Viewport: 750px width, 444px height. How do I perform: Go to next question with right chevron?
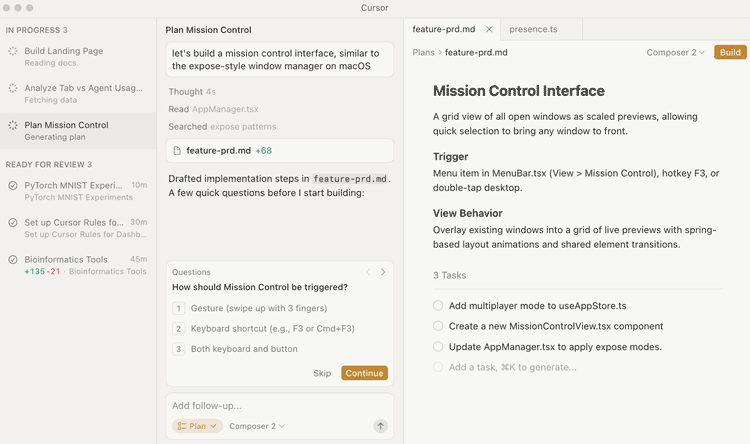pos(383,272)
